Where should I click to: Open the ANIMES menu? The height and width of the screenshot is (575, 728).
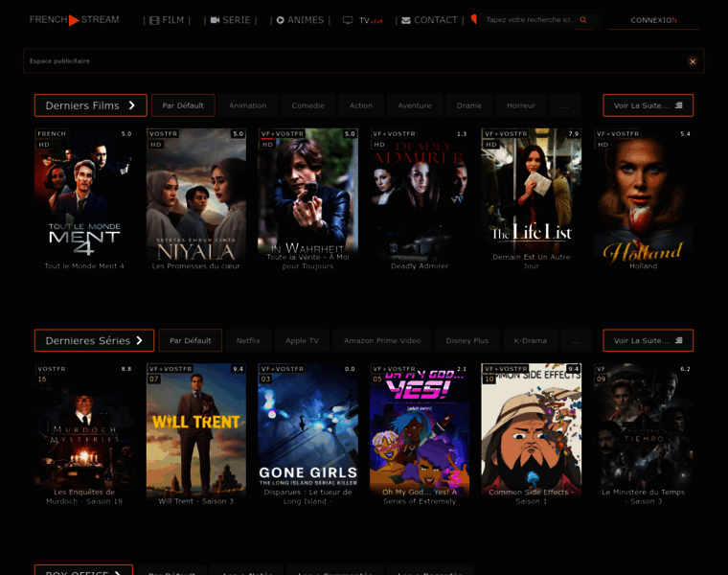pyautogui.click(x=301, y=20)
